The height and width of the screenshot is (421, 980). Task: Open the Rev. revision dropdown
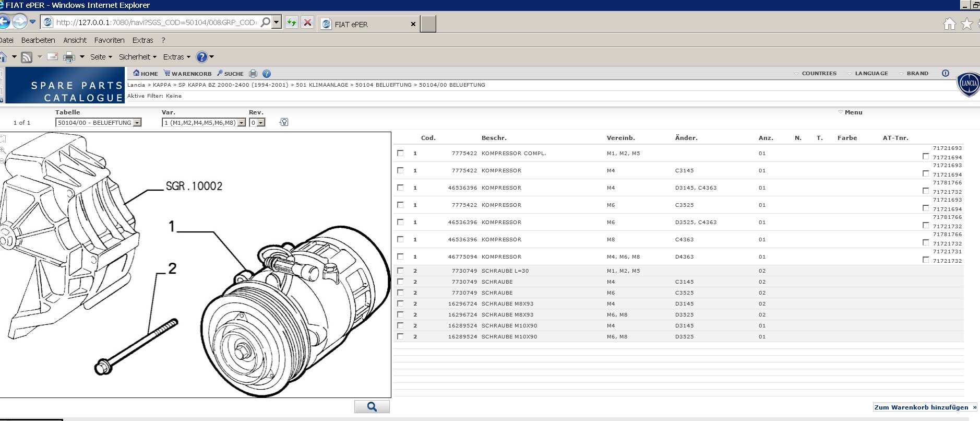[257, 122]
